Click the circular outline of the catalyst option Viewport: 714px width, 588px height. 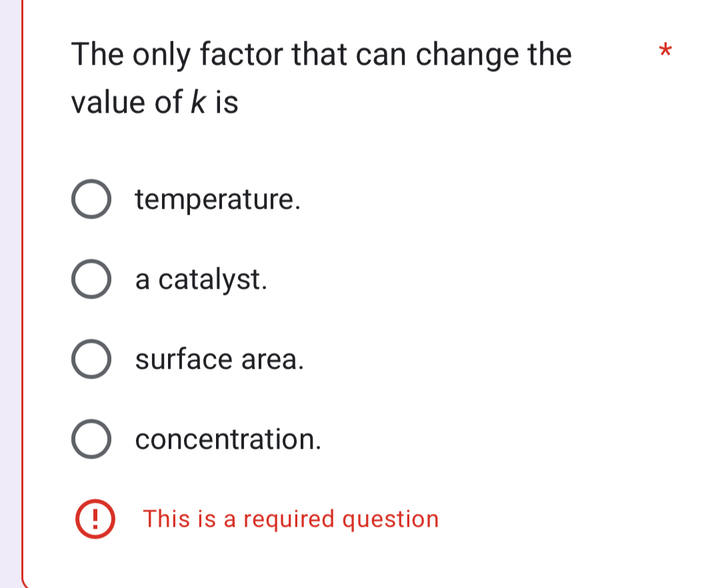tap(91, 279)
